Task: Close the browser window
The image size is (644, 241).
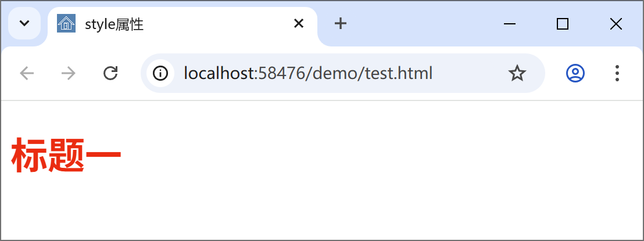Action: pos(616,24)
